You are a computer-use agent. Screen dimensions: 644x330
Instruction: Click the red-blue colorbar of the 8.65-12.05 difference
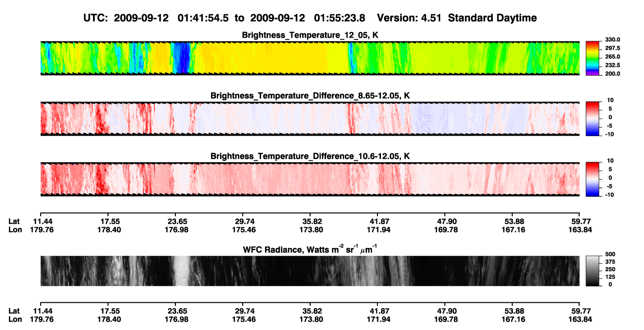(x=592, y=119)
